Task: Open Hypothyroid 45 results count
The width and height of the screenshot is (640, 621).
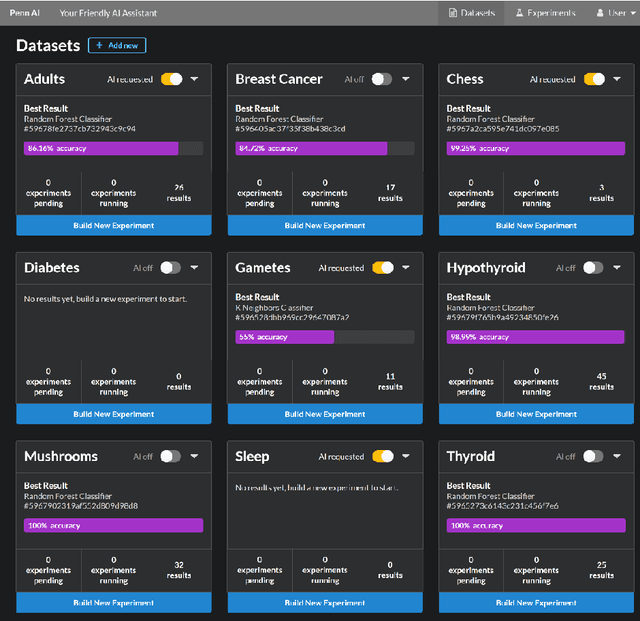Action: 601,381
